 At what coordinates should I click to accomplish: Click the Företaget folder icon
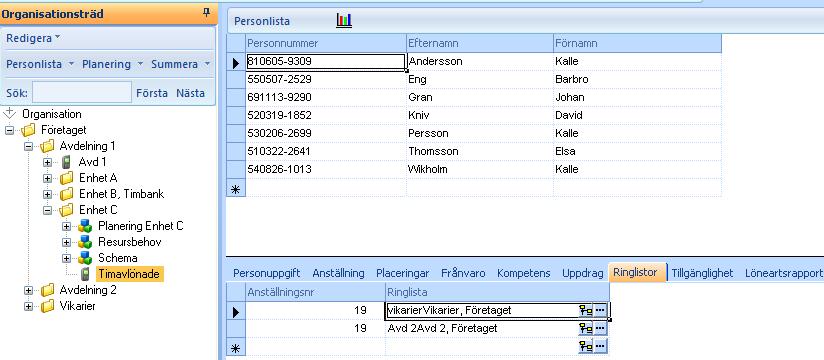[x=28, y=130]
